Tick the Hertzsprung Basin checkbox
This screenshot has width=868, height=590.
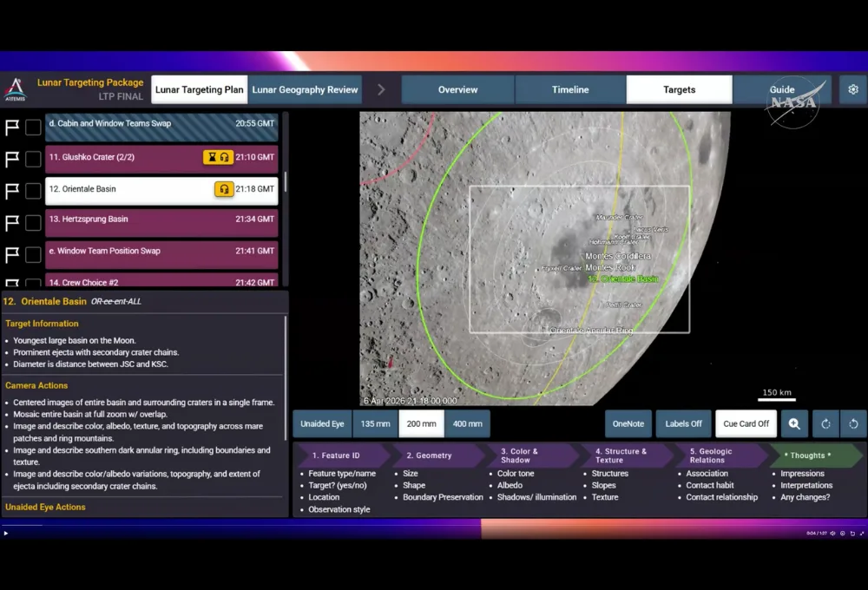(33, 223)
